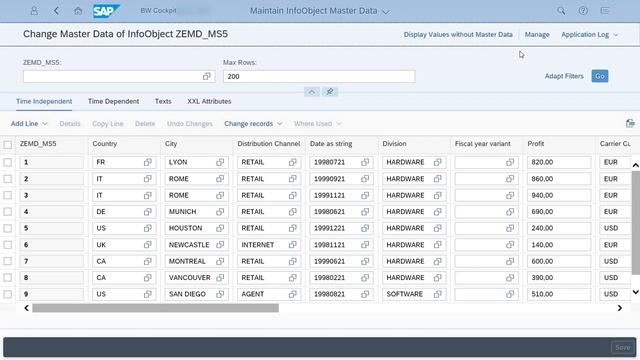Switch to the Time Dependent tab
The width and height of the screenshot is (640, 360).
pyautogui.click(x=113, y=101)
